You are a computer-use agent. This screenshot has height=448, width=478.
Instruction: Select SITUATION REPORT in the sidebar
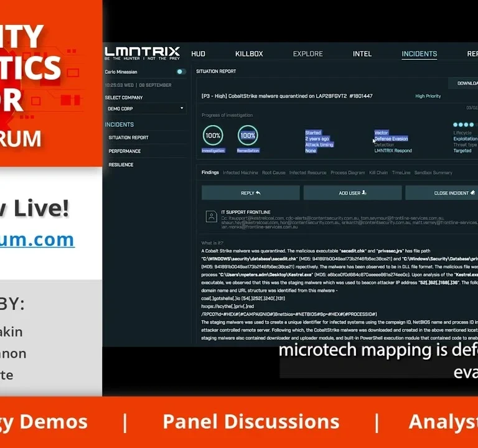coord(128,138)
